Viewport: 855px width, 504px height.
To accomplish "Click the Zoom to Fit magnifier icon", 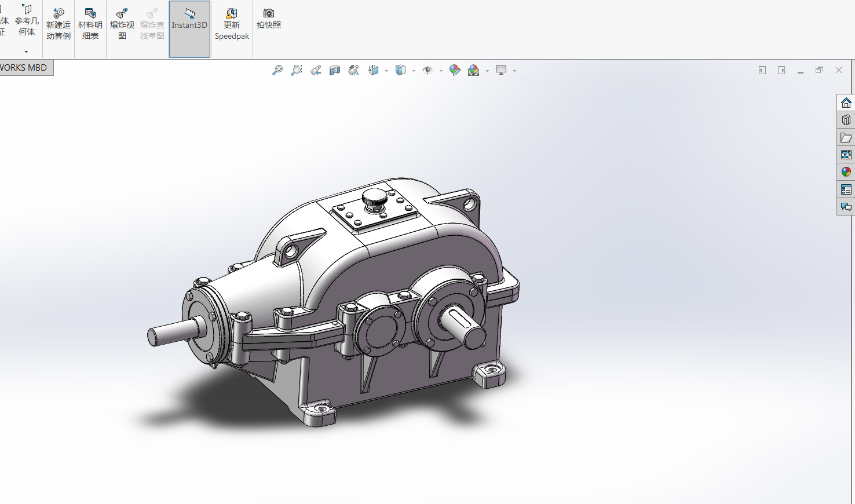I will (x=277, y=70).
